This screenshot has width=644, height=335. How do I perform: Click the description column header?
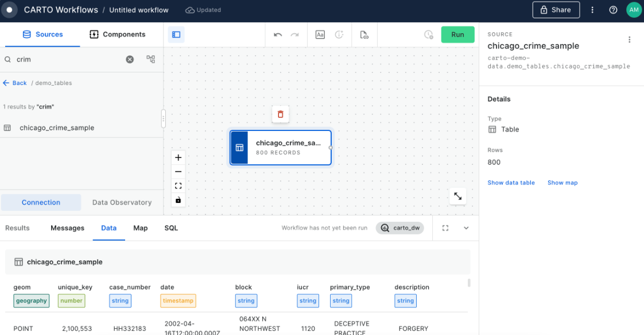(x=412, y=287)
